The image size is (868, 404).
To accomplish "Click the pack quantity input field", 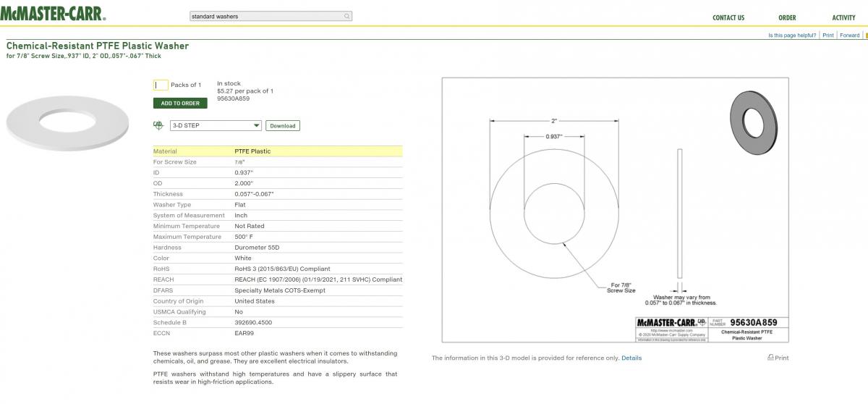I will point(161,85).
